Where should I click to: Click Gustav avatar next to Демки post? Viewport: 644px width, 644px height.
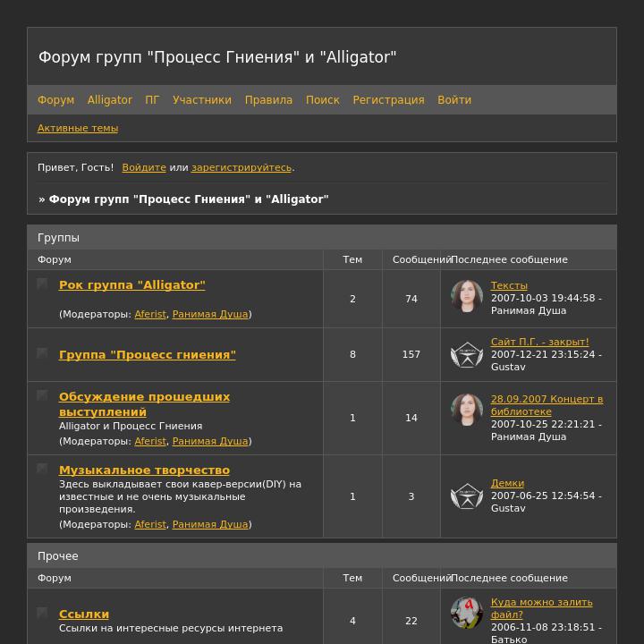(x=467, y=496)
